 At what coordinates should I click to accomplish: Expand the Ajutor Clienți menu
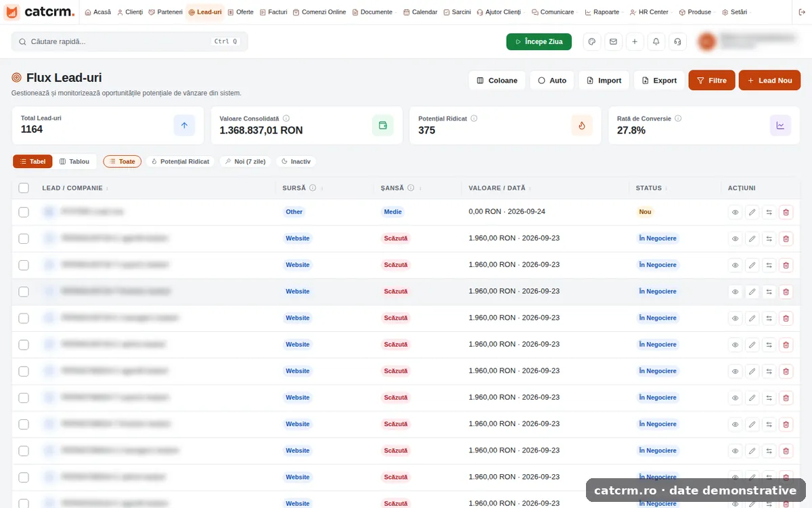(x=501, y=12)
